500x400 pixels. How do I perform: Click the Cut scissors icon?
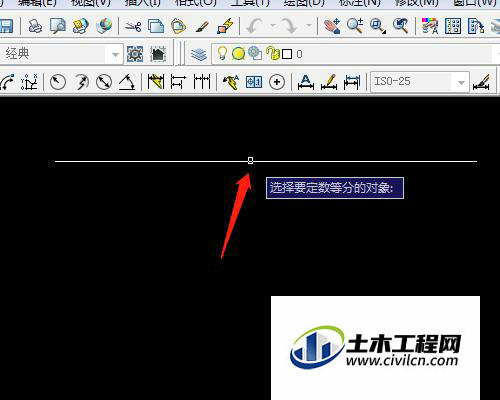click(133, 26)
